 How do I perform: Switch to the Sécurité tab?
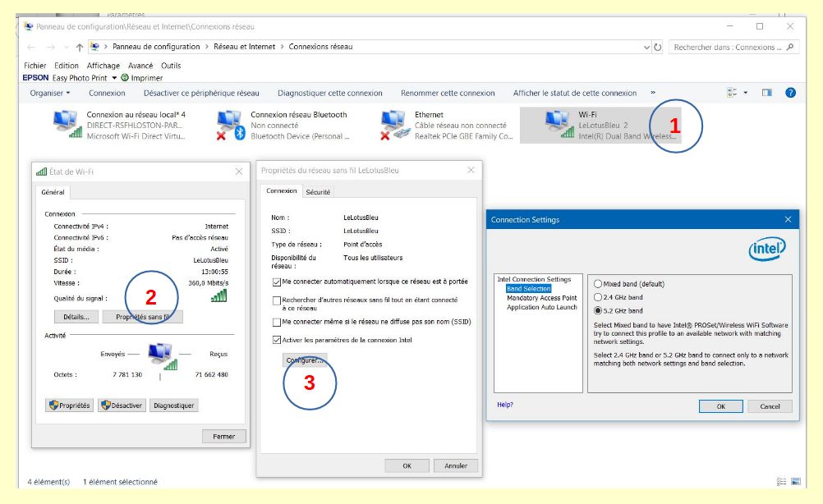tap(318, 192)
